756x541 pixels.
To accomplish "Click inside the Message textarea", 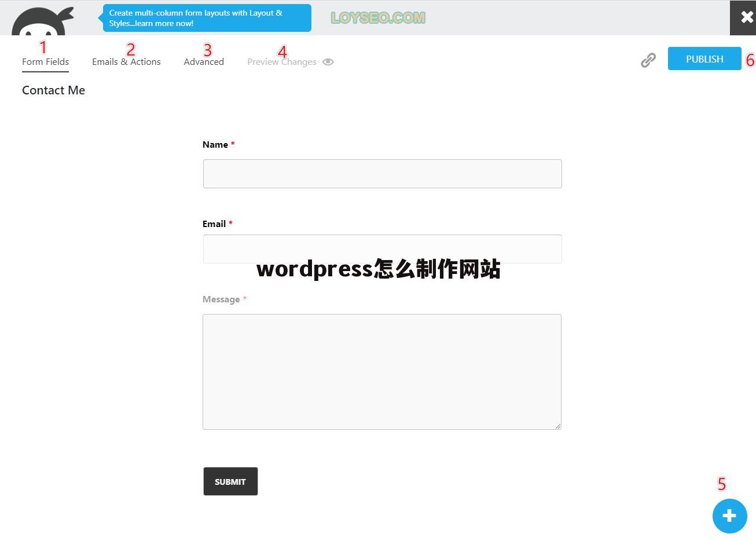I will pyautogui.click(x=382, y=371).
